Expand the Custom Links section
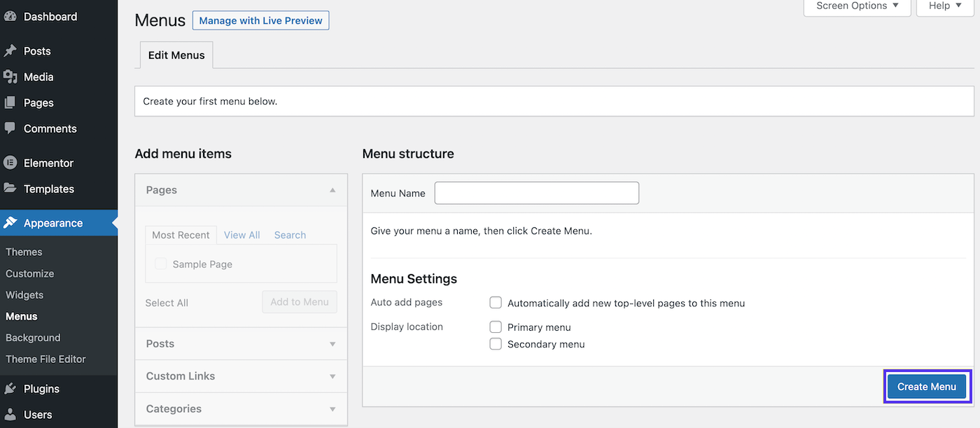 [x=332, y=376]
